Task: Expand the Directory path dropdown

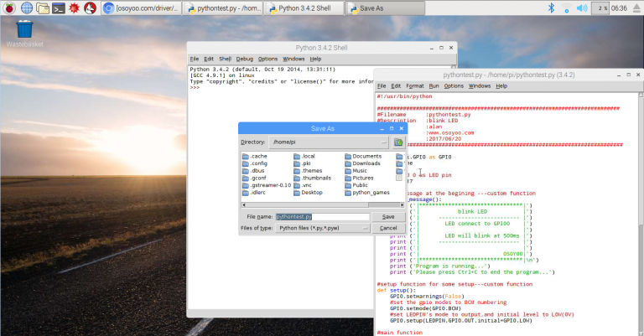Action: (x=383, y=143)
